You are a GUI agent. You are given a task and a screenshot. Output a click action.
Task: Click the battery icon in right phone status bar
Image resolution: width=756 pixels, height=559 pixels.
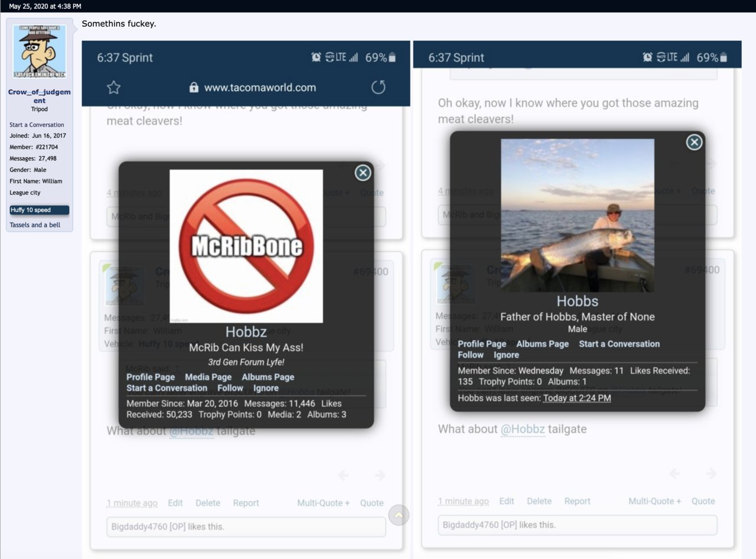coord(724,57)
